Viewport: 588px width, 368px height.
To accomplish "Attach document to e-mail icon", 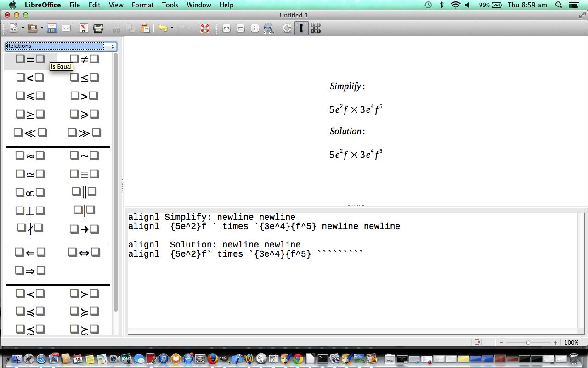I will tap(66, 29).
